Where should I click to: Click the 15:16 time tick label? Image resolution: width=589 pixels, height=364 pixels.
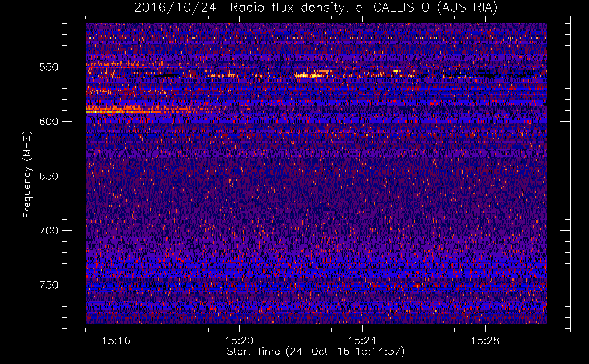116,341
